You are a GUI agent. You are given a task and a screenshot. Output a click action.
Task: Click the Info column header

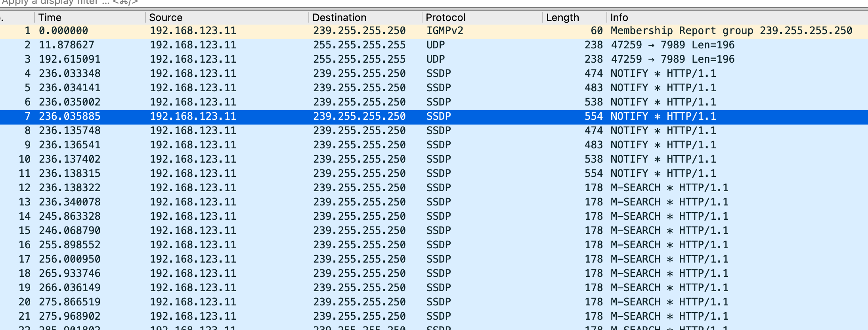(619, 17)
